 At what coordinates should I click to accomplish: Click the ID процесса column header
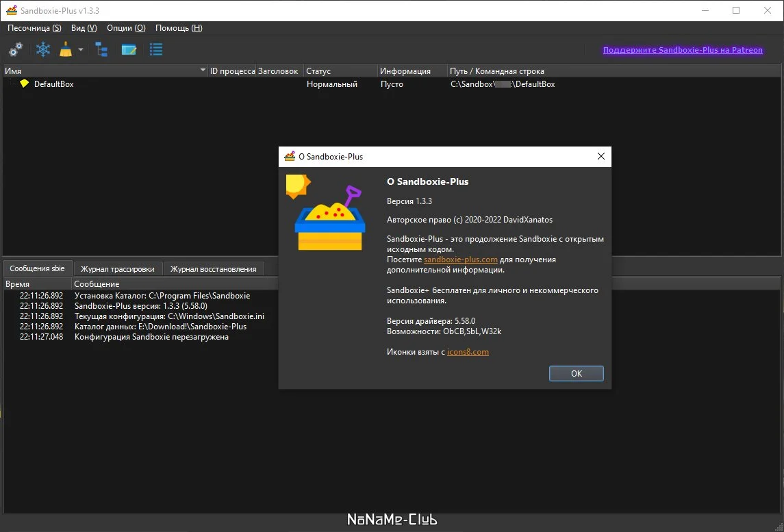(x=232, y=71)
